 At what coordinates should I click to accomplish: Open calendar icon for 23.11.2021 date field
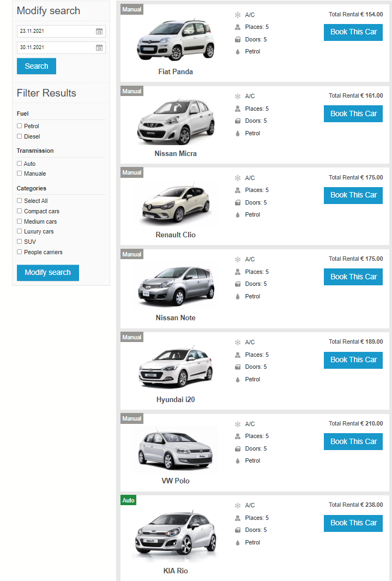click(x=99, y=32)
